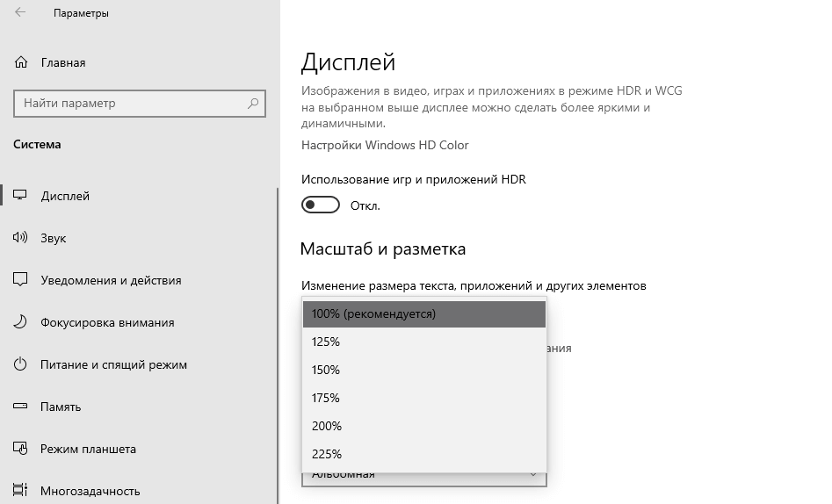Open the Главная home icon

point(21,62)
